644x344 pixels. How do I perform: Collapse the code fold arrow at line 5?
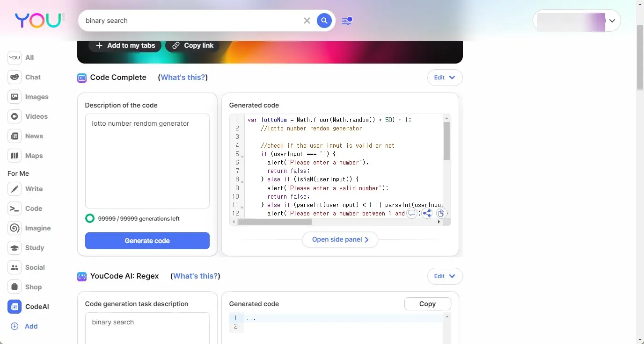click(x=242, y=156)
